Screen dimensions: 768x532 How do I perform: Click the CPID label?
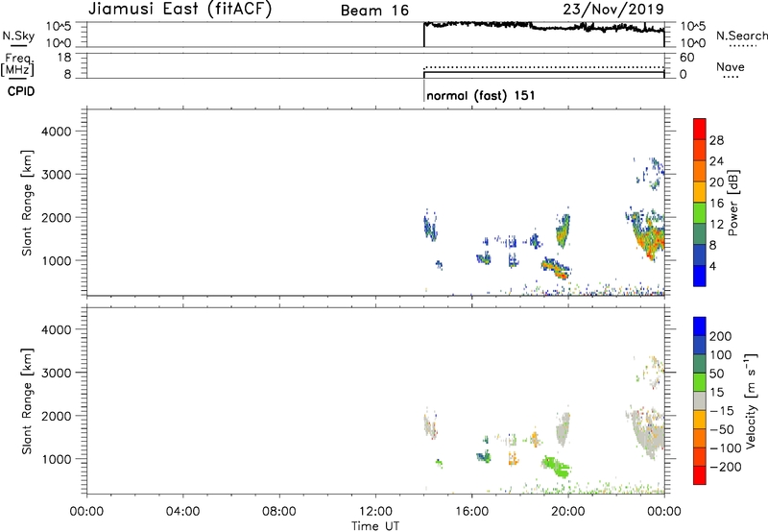click(21, 91)
